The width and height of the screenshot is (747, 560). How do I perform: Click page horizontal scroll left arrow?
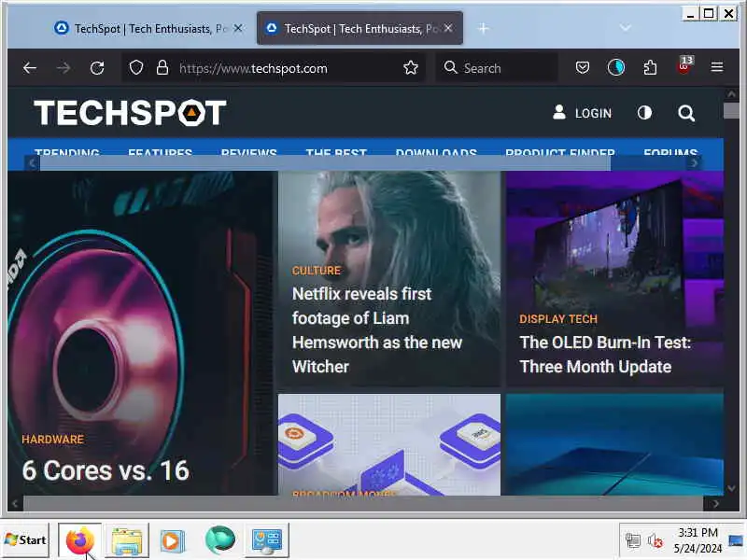pyautogui.click(x=15, y=503)
